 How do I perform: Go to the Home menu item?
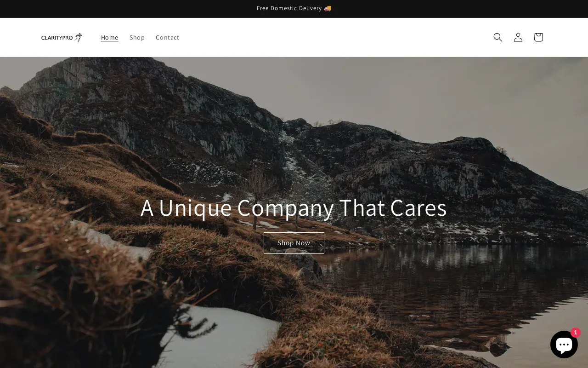[x=110, y=37]
